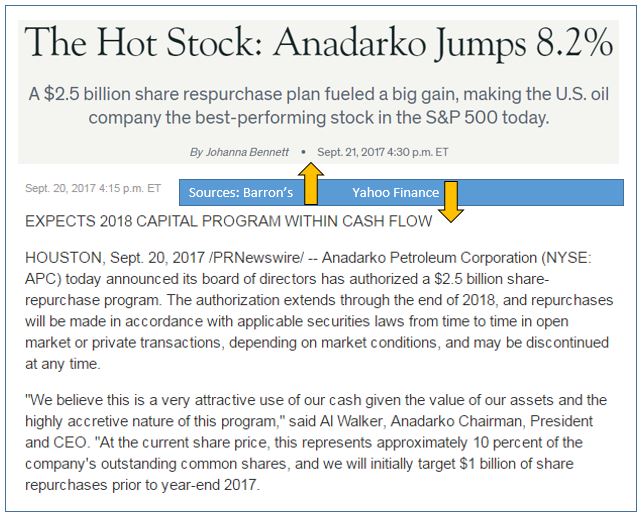Click the subheadline about $2.5 billion share repurchase
643x518 pixels.
pyautogui.click(x=319, y=106)
